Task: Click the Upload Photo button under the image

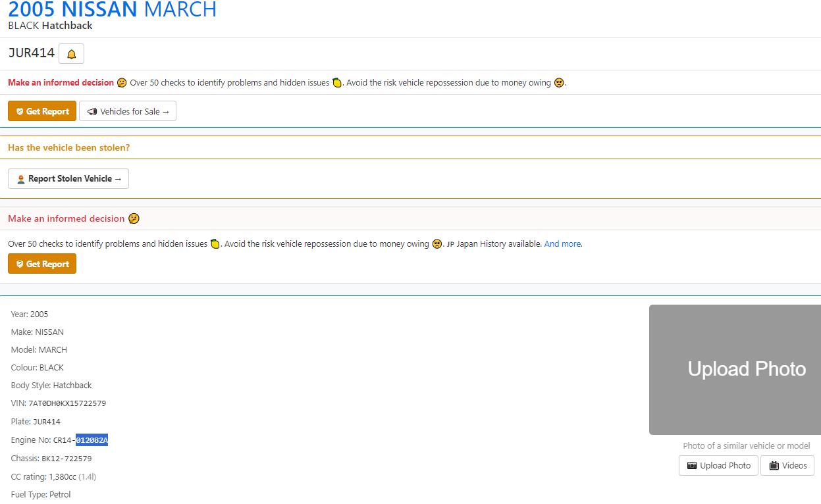Action: click(x=718, y=465)
